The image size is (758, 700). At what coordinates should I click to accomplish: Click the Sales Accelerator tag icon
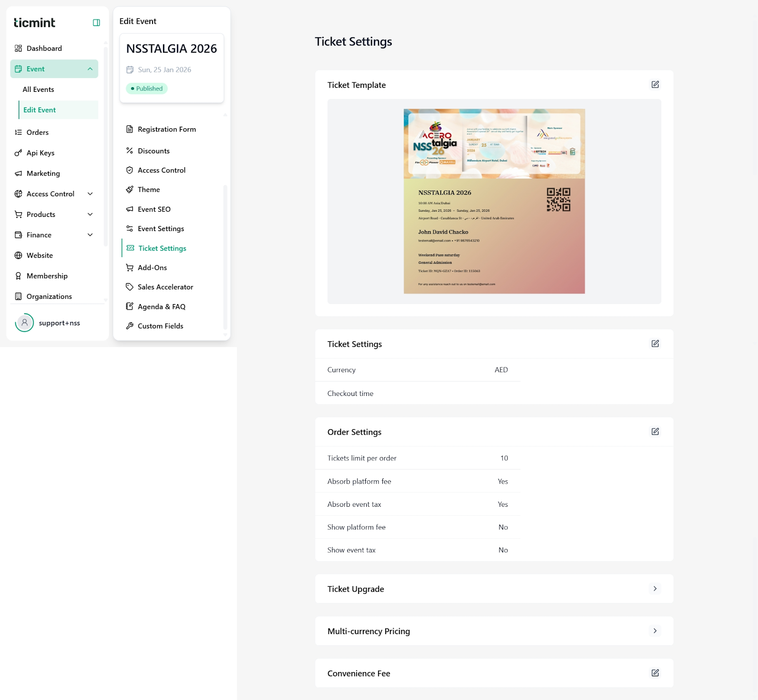129,287
